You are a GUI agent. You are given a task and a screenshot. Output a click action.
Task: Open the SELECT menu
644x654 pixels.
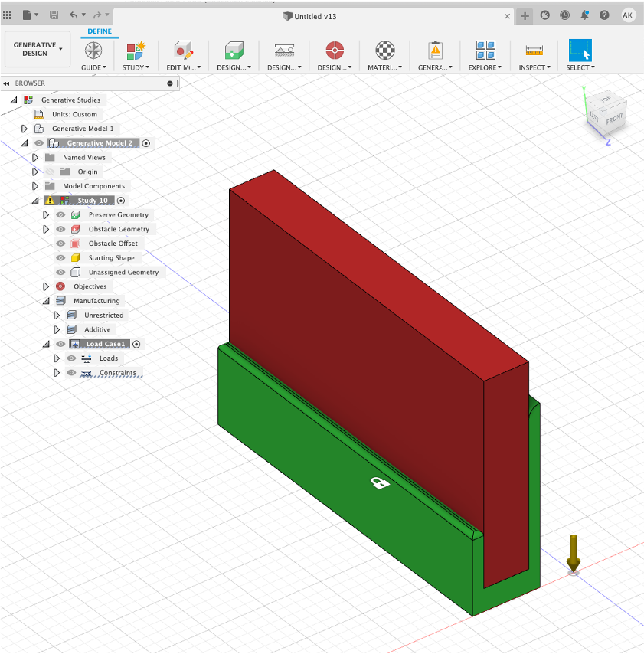(x=580, y=67)
